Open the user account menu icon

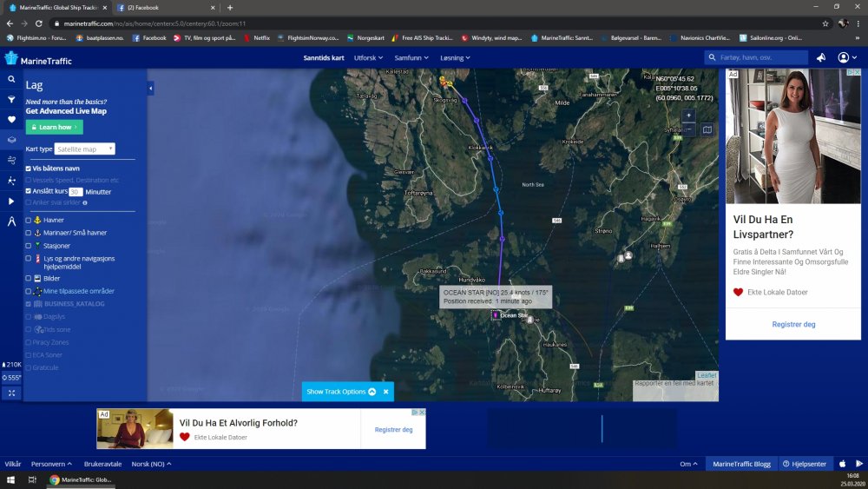tap(846, 57)
